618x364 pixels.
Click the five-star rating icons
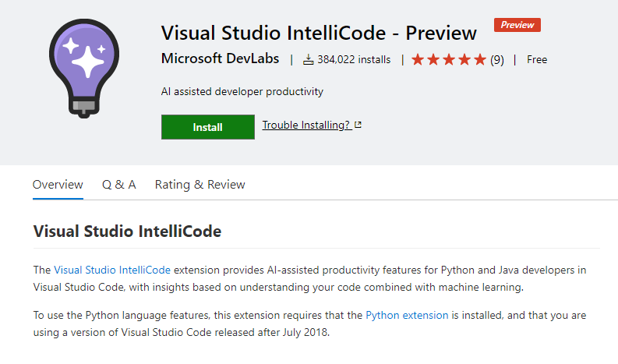tap(449, 59)
